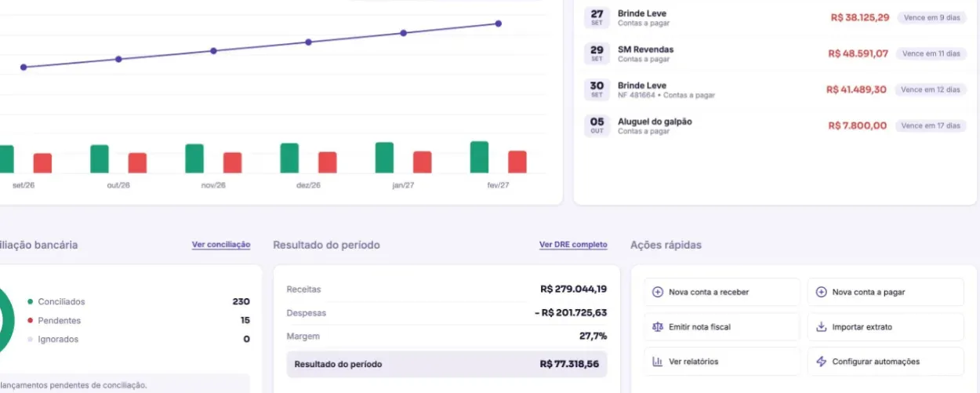Click the Vence em 9 dias badge

(x=931, y=17)
